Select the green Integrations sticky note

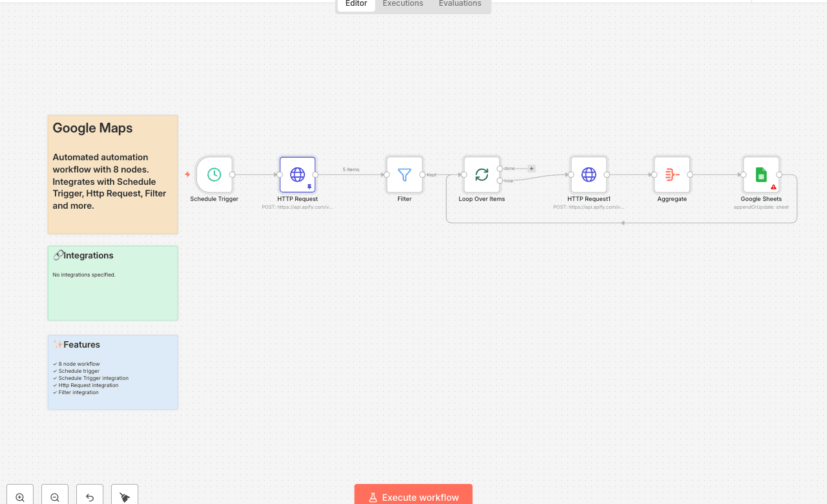point(112,294)
